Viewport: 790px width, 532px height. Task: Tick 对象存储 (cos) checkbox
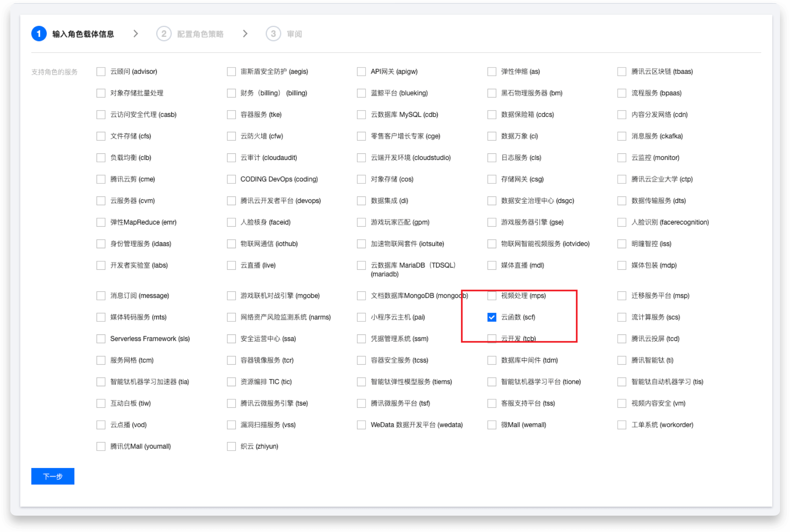[x=361, y=179]
